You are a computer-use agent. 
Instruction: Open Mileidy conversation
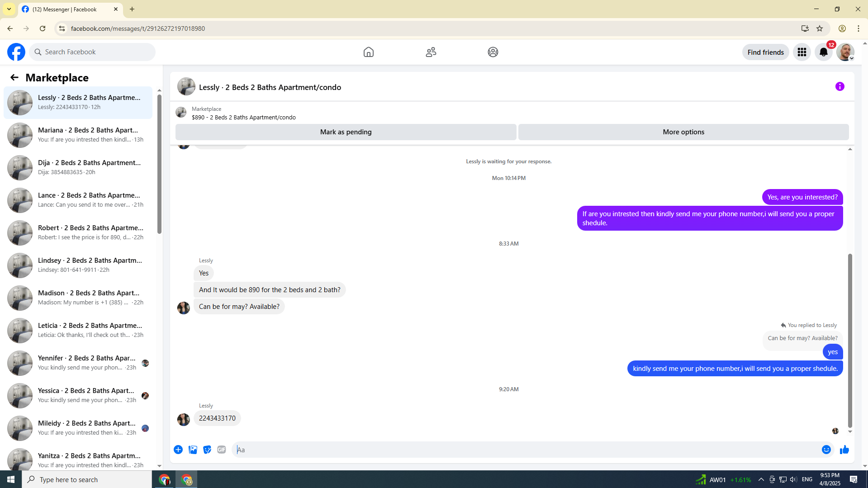pos(78,428)
